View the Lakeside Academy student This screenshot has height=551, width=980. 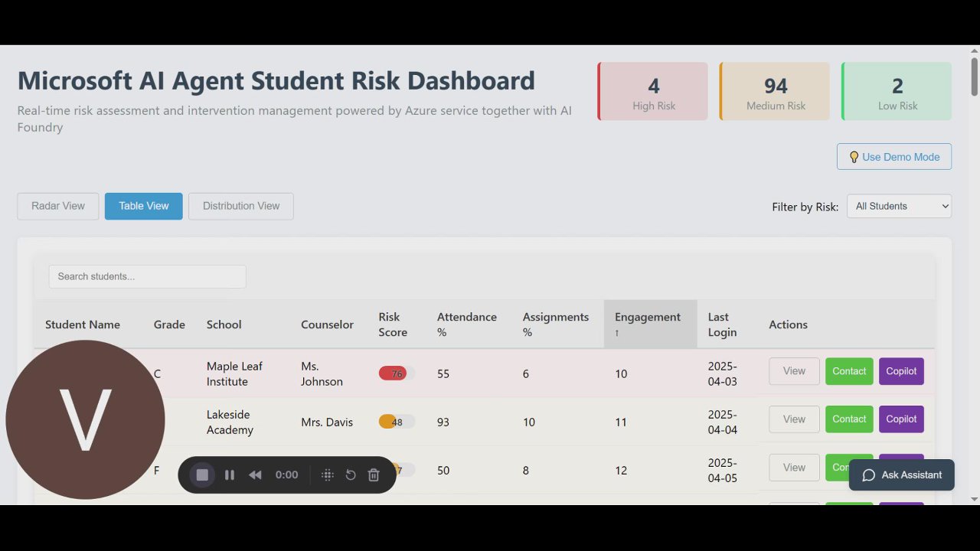point(794,419)
